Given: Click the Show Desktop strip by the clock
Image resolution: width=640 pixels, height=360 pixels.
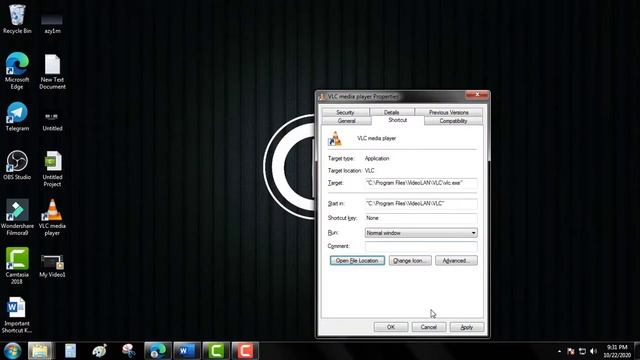Looking at the screenshot, I should 637,351.
